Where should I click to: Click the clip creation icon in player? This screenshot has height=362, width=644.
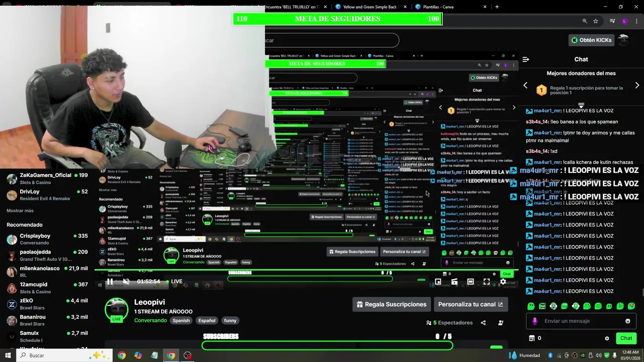click(454, 282)
